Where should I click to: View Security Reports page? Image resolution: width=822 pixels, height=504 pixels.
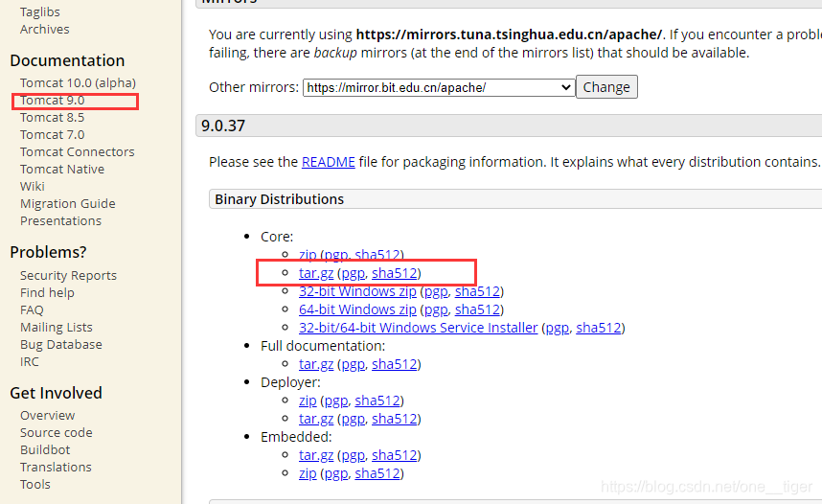tap(68, 275)
